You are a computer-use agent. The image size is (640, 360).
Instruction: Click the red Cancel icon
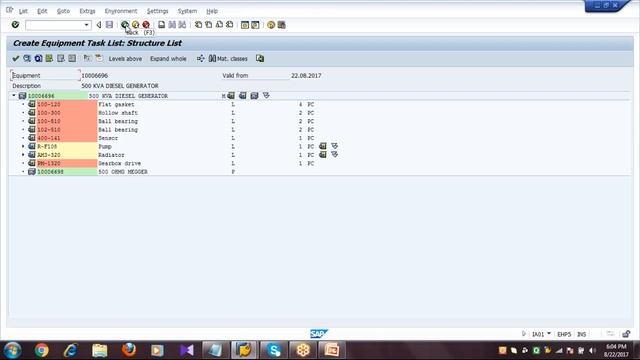point(146,25)
